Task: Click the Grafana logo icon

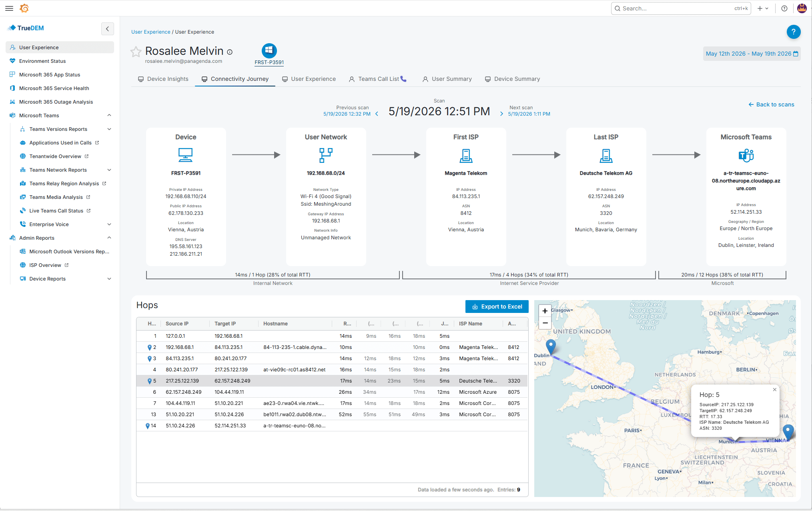Action: [x=24, y=8]
